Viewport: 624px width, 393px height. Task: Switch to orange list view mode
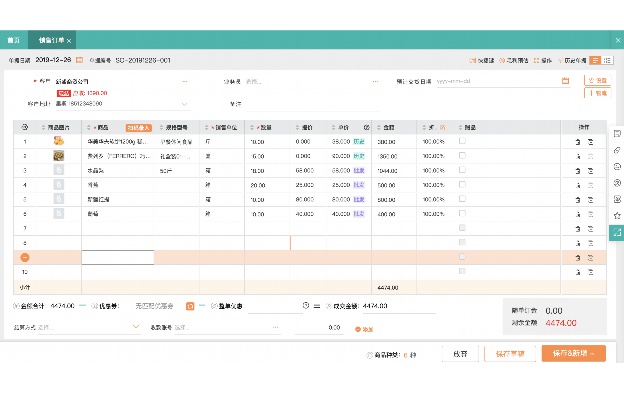click(595, 60)
